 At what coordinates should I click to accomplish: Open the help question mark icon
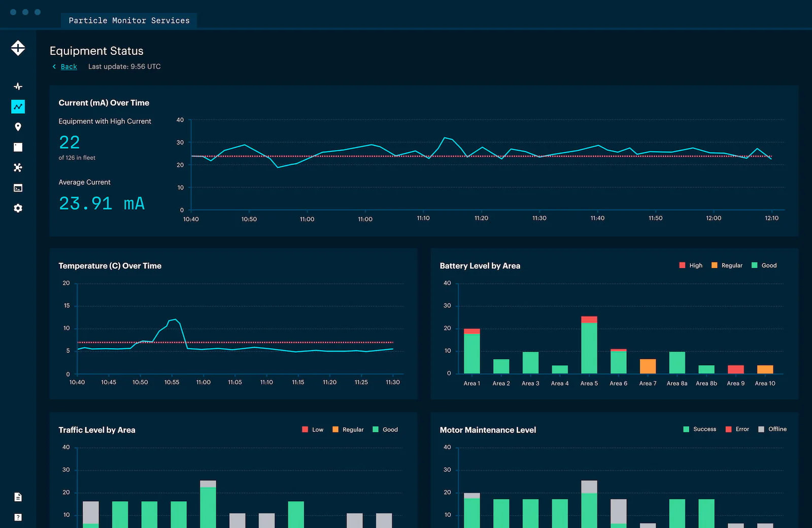tap(18, 517)
